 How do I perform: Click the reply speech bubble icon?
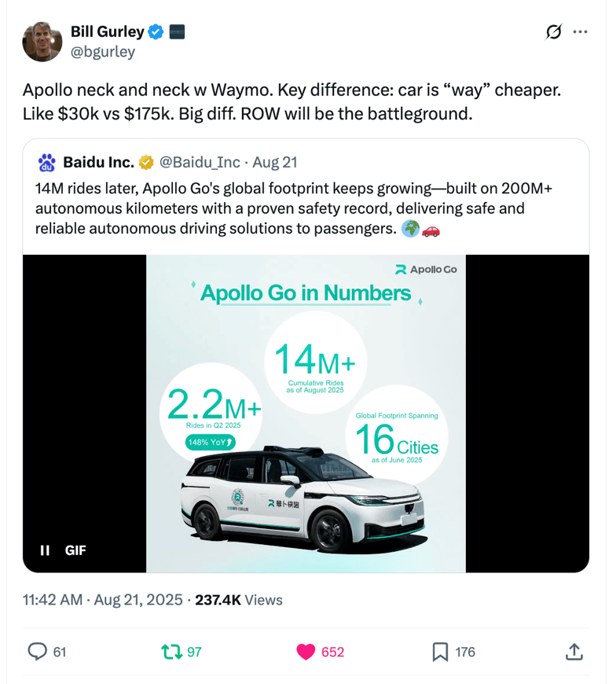[x=38, y=652]
